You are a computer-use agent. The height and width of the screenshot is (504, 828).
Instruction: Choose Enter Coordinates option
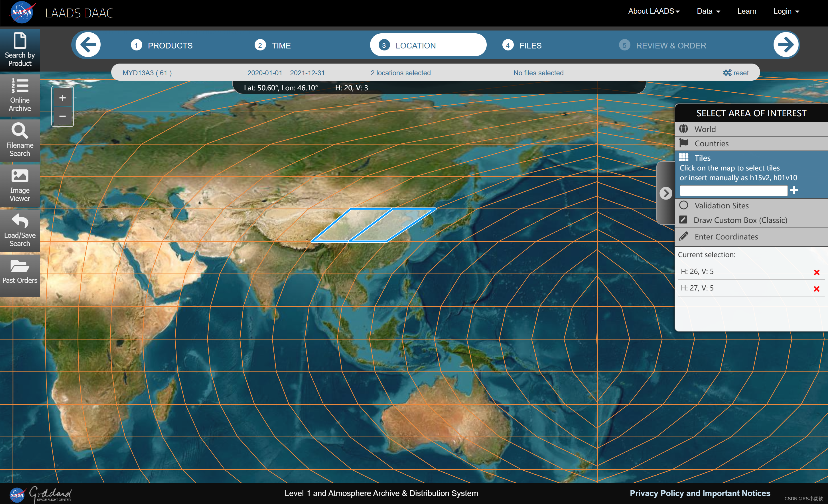(x=751, y=237)
